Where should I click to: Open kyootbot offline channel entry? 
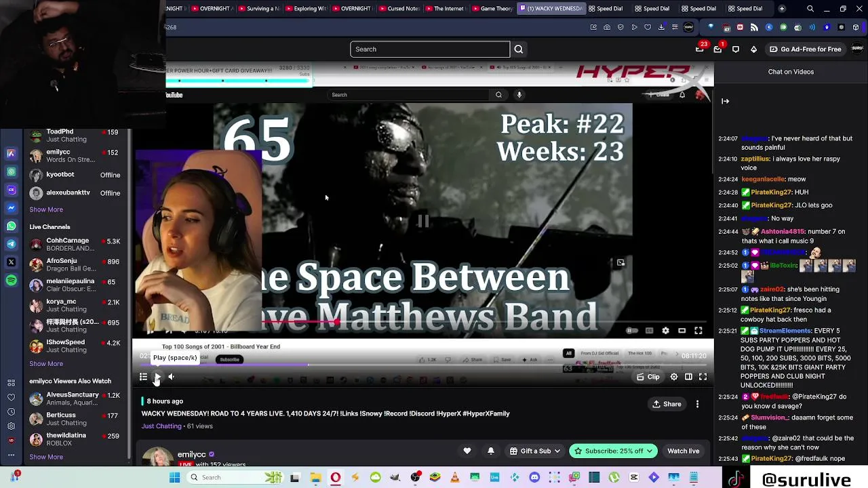tap(75, 175)
